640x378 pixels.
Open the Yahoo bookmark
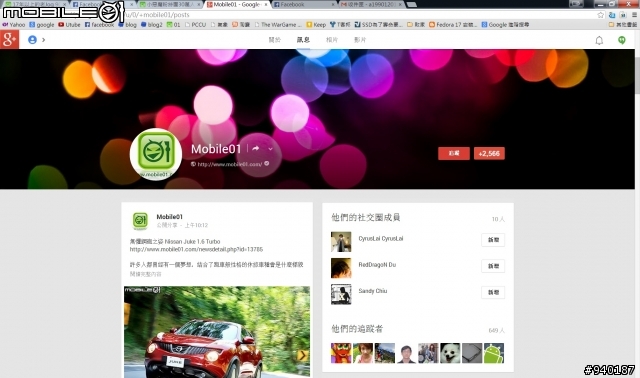point(13,24)
